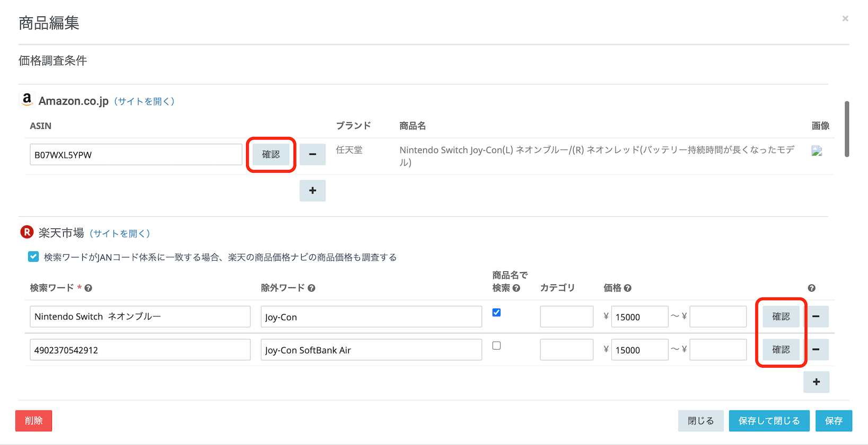The image size is (868, 445).
Task: Open help icon beside 価格 label
Action: tap(628, 288)
